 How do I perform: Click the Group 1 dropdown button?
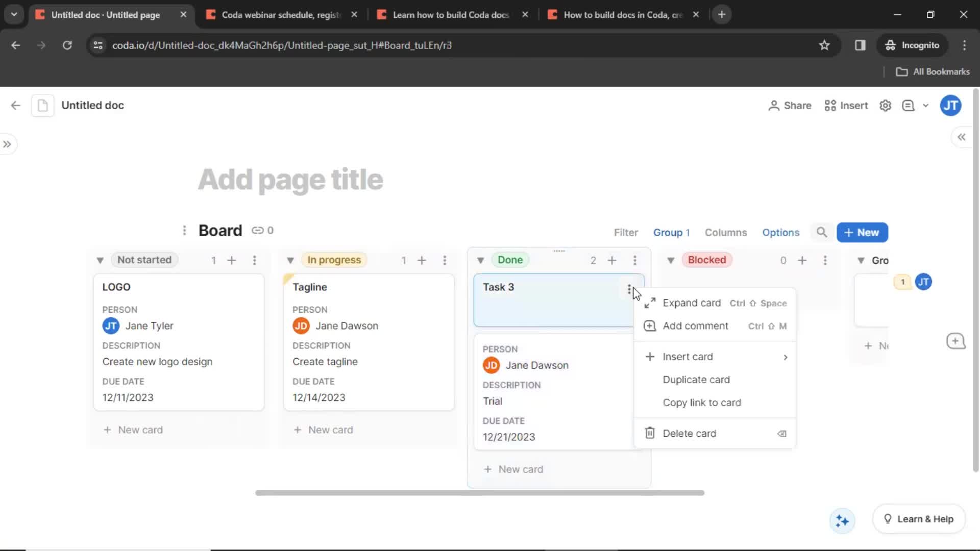pos(671,232)
